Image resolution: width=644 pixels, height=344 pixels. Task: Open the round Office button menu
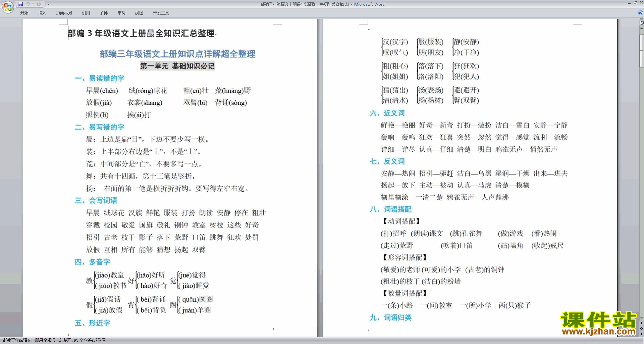(x=7, y=7)
